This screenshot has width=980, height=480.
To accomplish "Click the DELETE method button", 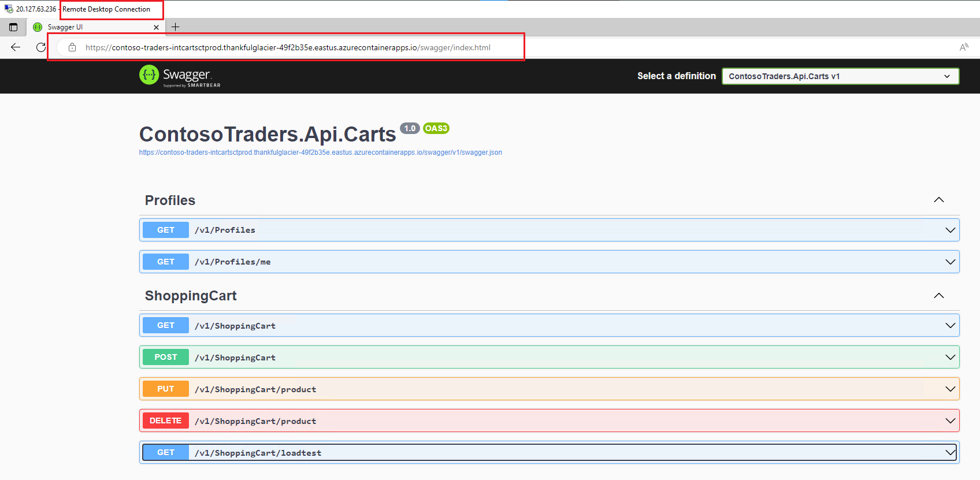I will pyautogui.click(x=166, y=421).
